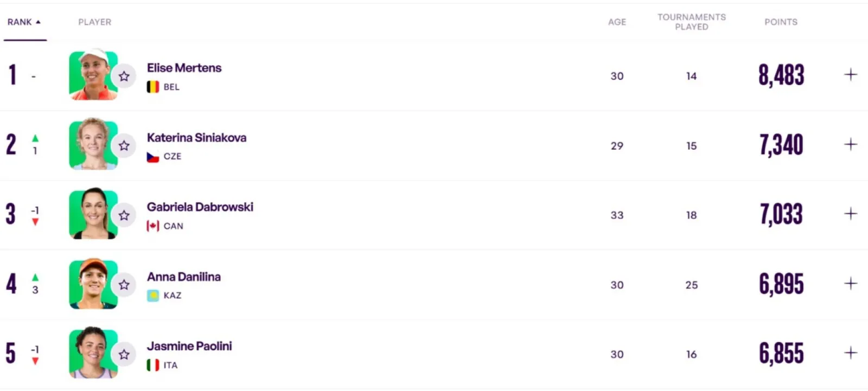Favorite Elise Mertens with the star icon

124,76
